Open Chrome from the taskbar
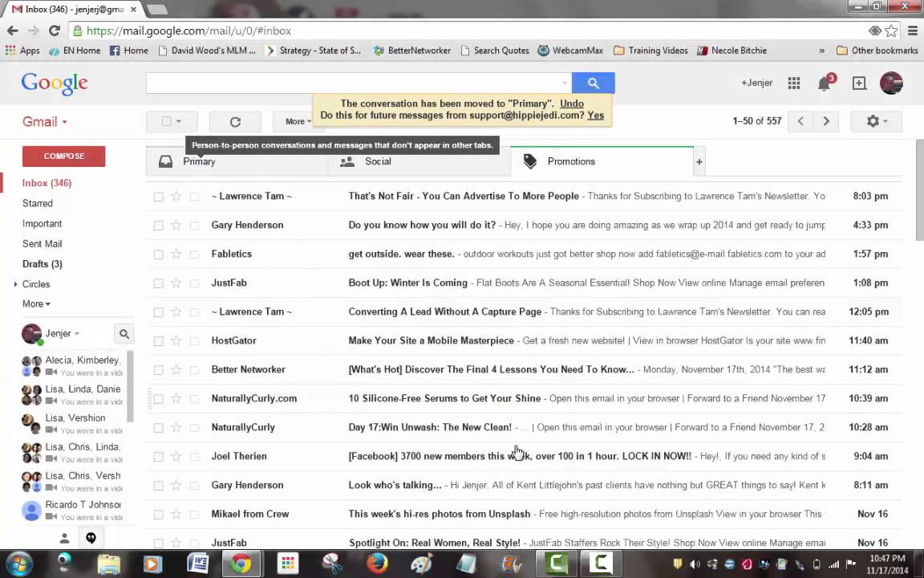 (x=241, y=564)
